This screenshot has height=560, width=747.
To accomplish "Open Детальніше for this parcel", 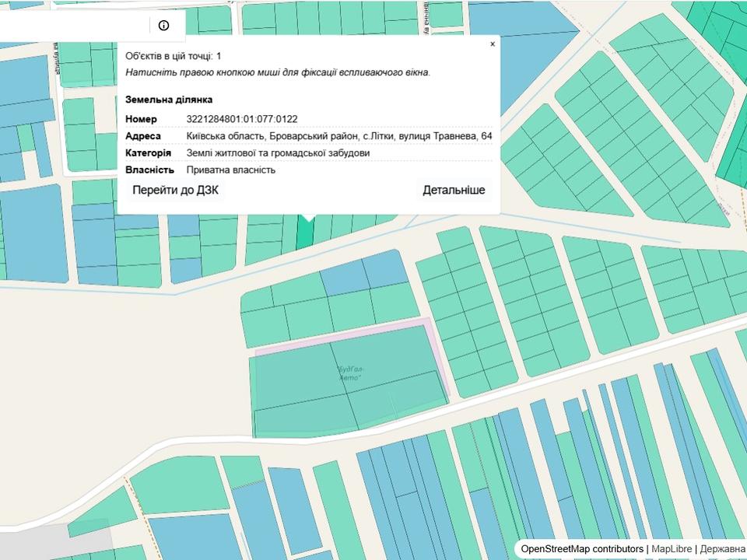I will point(454,190).
